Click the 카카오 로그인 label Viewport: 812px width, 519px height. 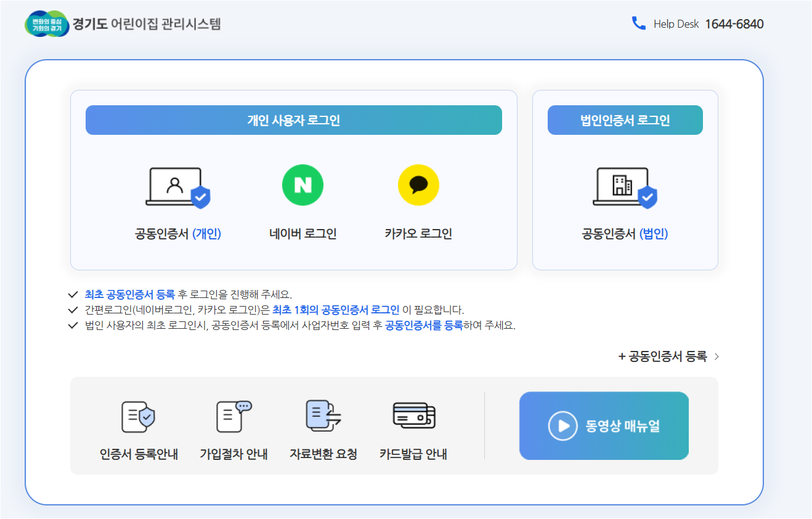click(418, 234)
